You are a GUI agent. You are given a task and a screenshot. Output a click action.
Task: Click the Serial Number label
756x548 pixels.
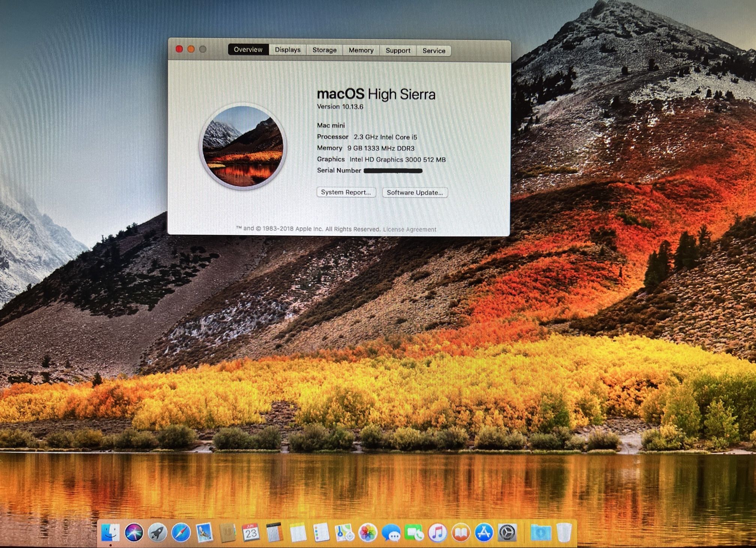(339, 170)
